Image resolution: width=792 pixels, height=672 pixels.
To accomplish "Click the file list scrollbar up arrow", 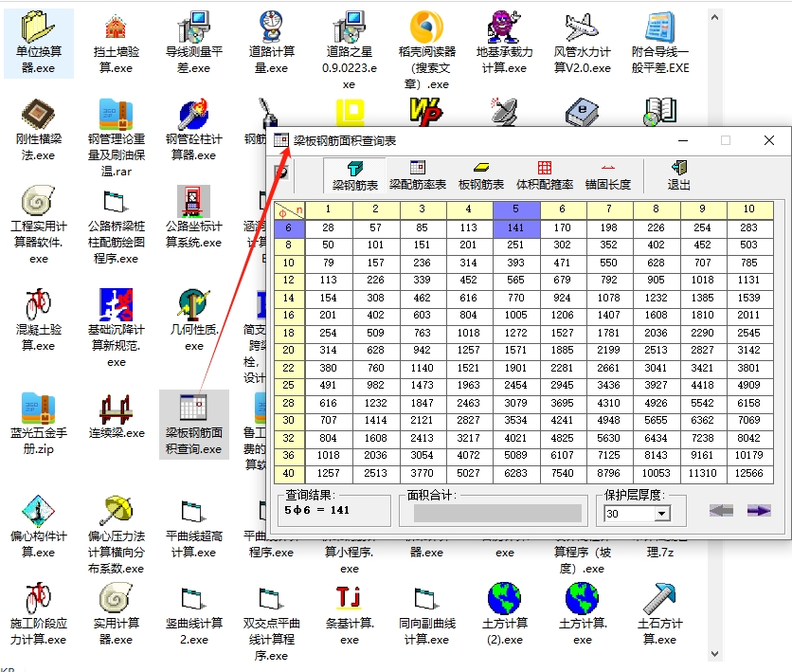I will (714, 17).
